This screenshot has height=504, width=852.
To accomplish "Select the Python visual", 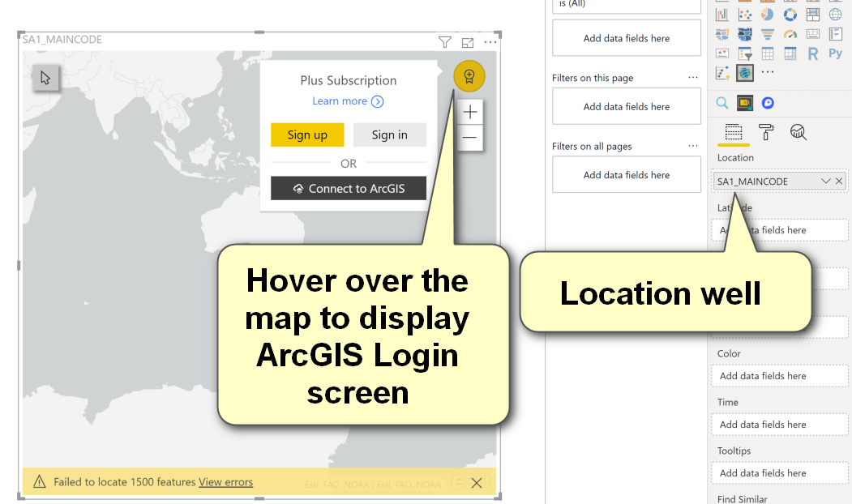I will coord(835,53).
